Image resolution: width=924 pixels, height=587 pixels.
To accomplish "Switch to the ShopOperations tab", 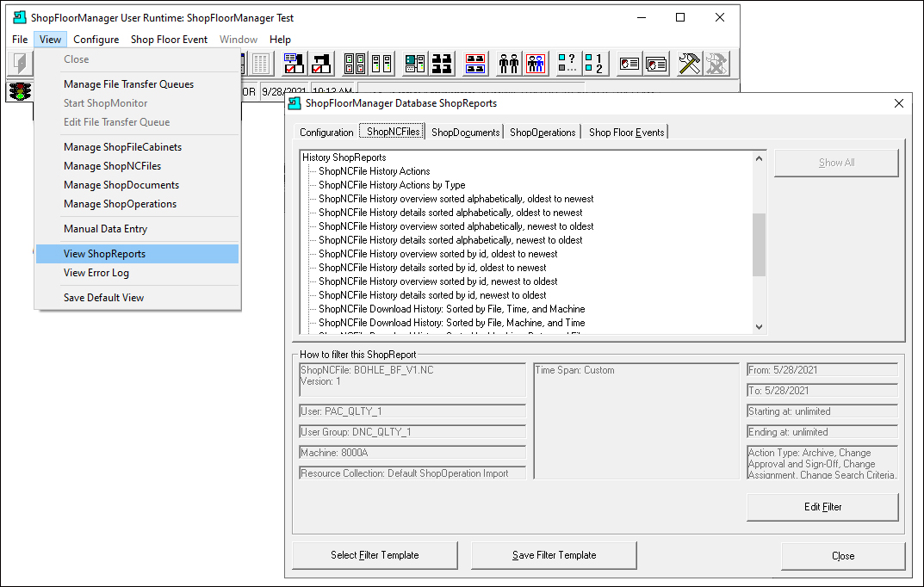I will pyautogui.click(x=543, y=133).
